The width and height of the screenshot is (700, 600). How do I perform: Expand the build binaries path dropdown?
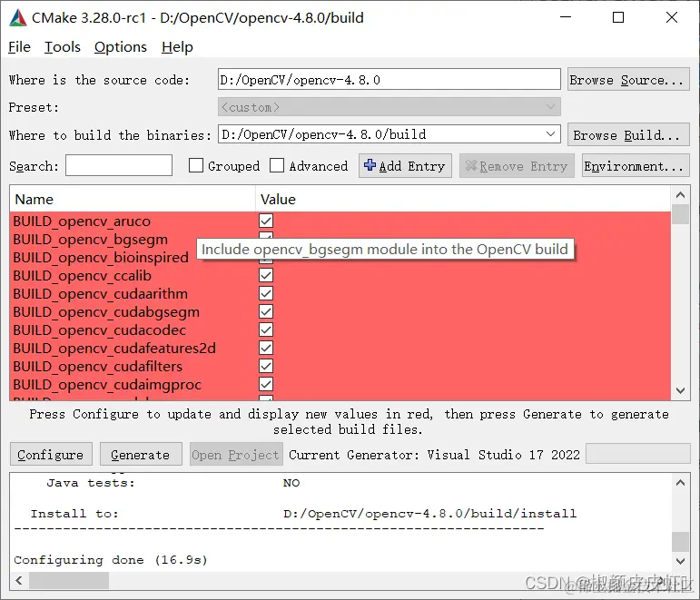coord(550,134)
